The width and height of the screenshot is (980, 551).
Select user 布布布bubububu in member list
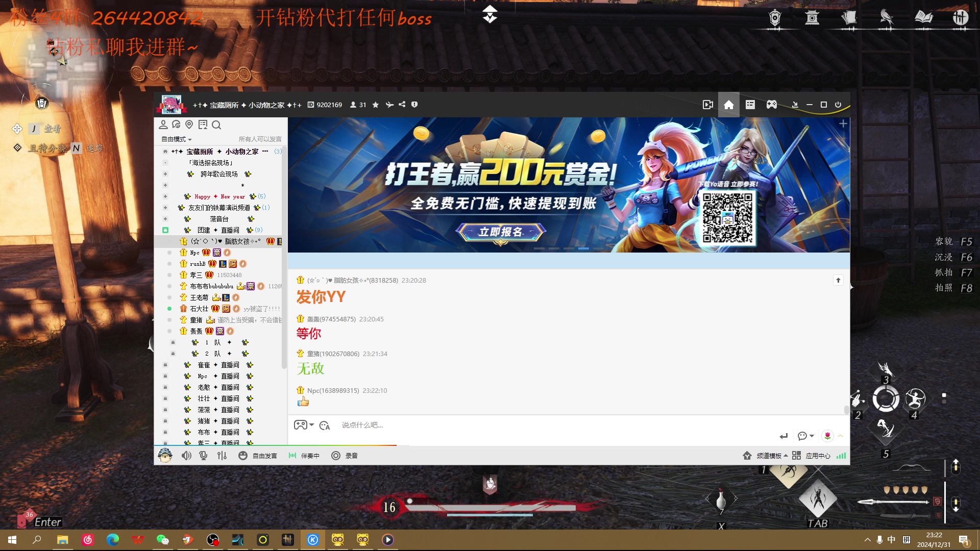[x=211, y=286]
